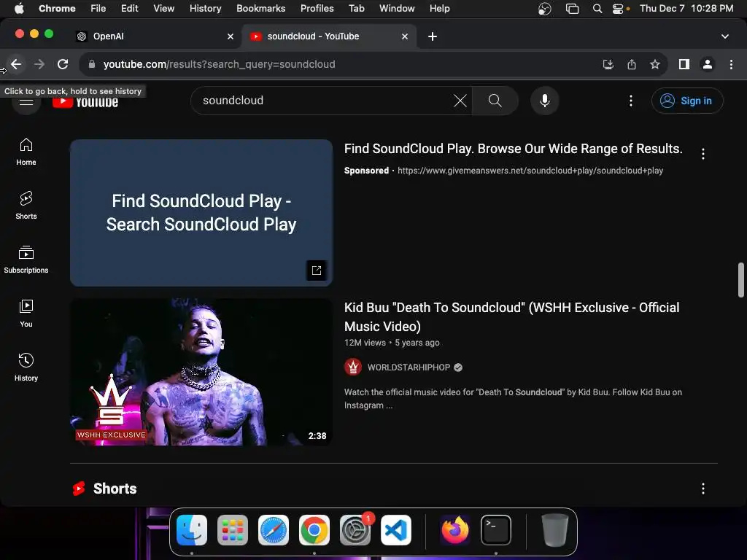Open the sponsored ad's options menu
The height and width of the screenshot is (560, 747).
[703, 153]
